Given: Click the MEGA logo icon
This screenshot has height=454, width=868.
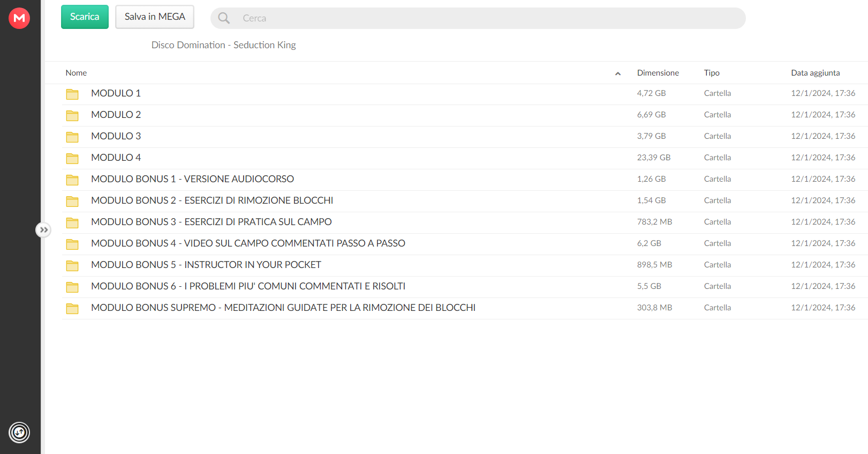Looking at the screenshot, I should (x=19, y=18).
